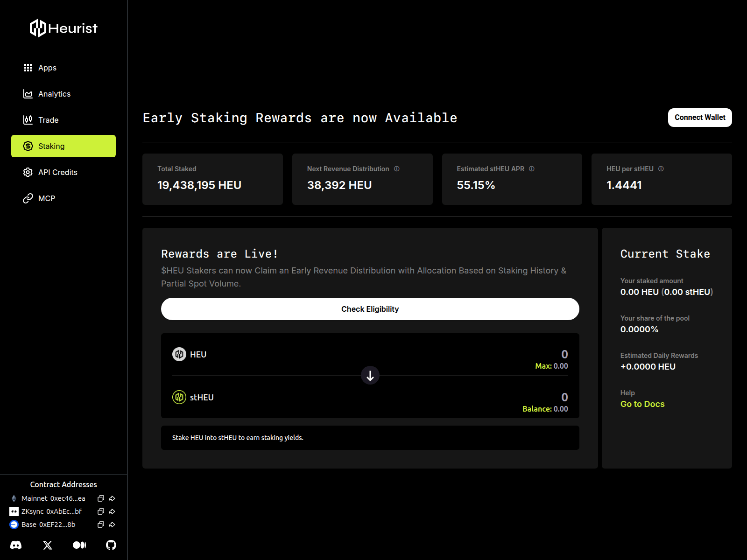Show info for Next Revenue Distribution
Image resolution: width=747 pixels, height=560 pixels.
tap(397, 169)
